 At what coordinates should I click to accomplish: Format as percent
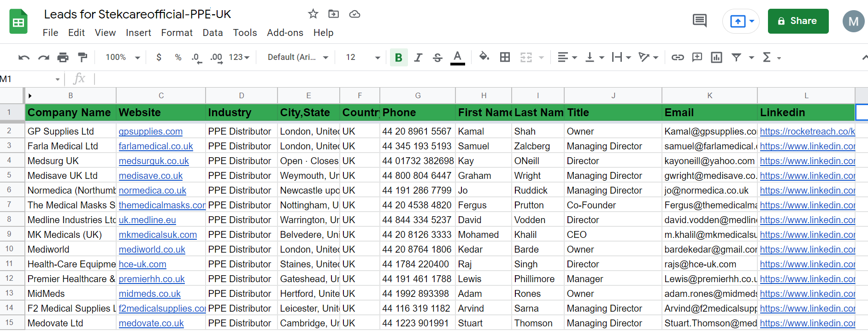coord(178,57)
